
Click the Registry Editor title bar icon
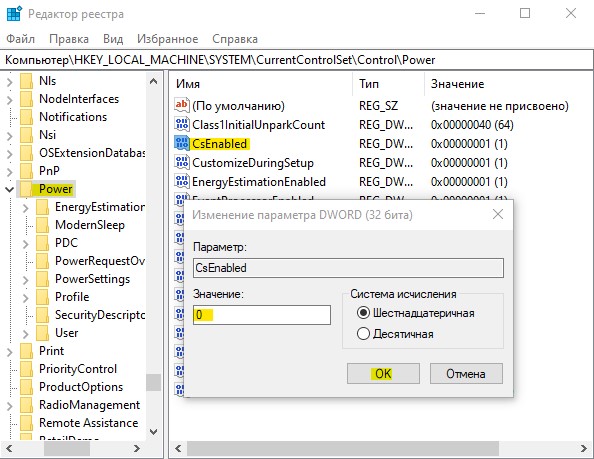click(14, 14)
